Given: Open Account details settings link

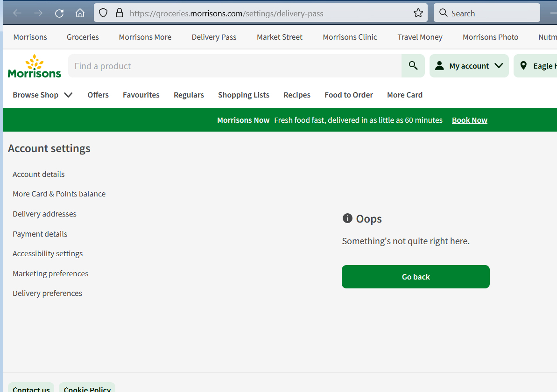Looking at the screenshot, I should coord(39,174).
